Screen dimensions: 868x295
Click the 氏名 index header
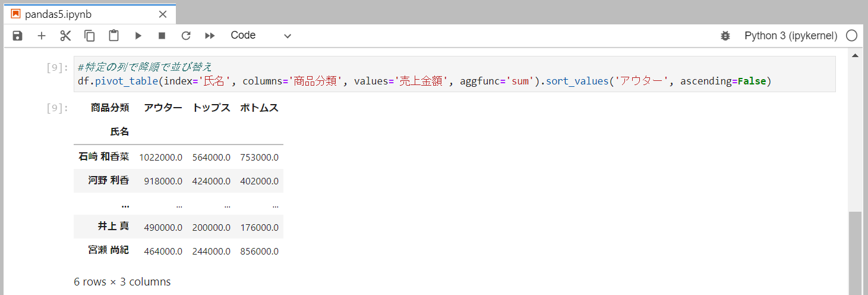[x=119, y=131]
